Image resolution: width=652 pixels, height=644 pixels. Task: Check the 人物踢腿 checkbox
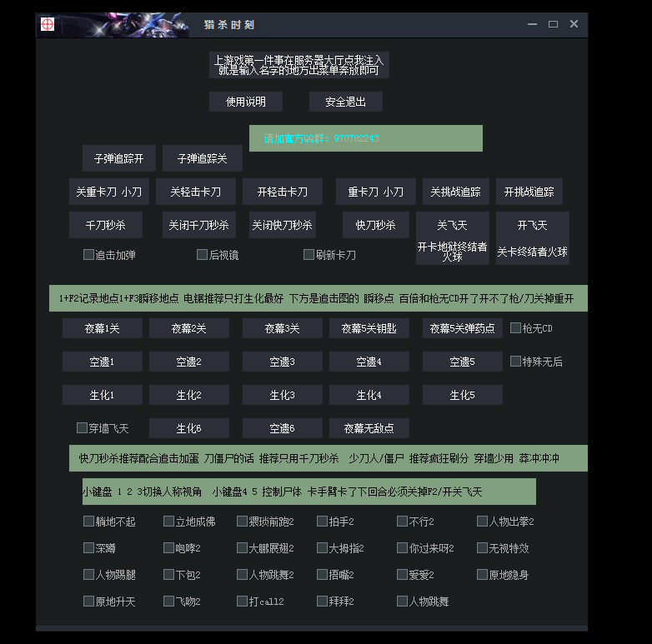[x=88, y=575]
